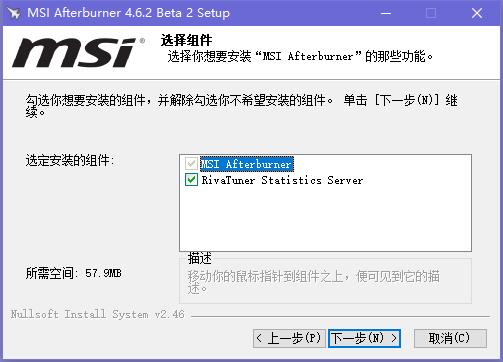Click the disabled maximize button

(431, 13)
